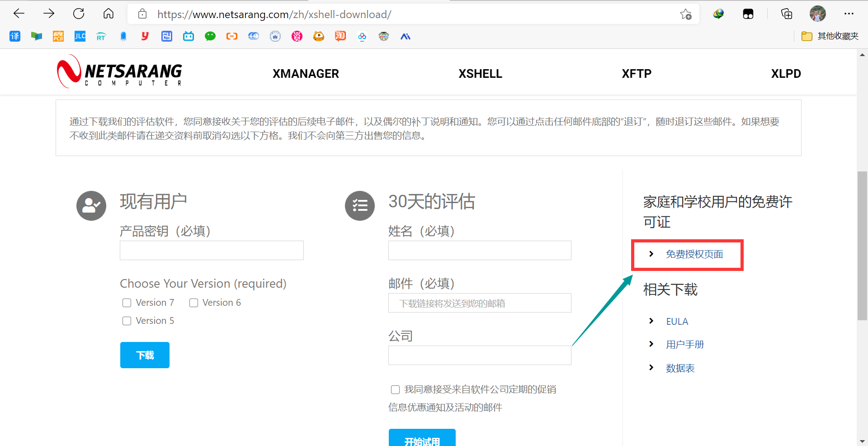Click the 免费授权页面 highlighted link
This screenshot has width=868, height=446.
pyautogui.click(x=694, y=254)
